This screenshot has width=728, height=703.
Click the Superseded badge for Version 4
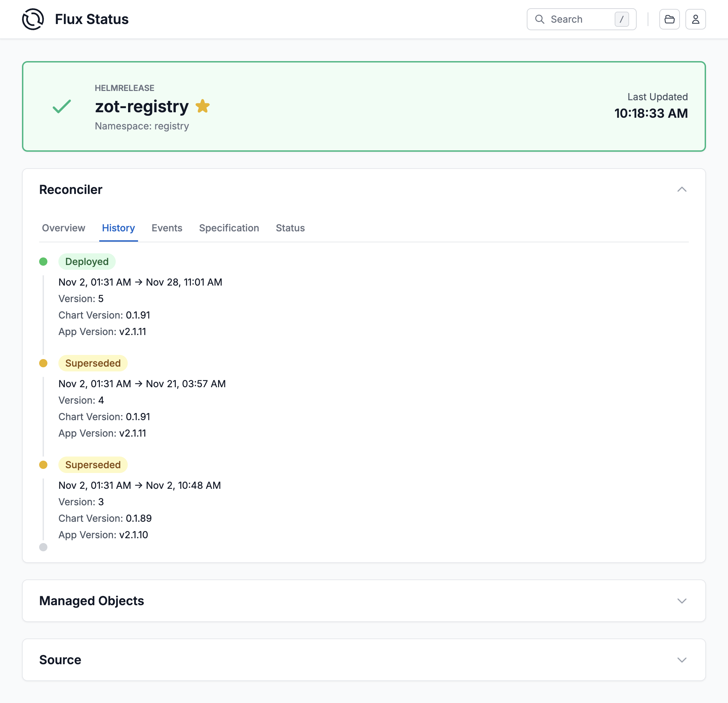[x=93, y=363]
